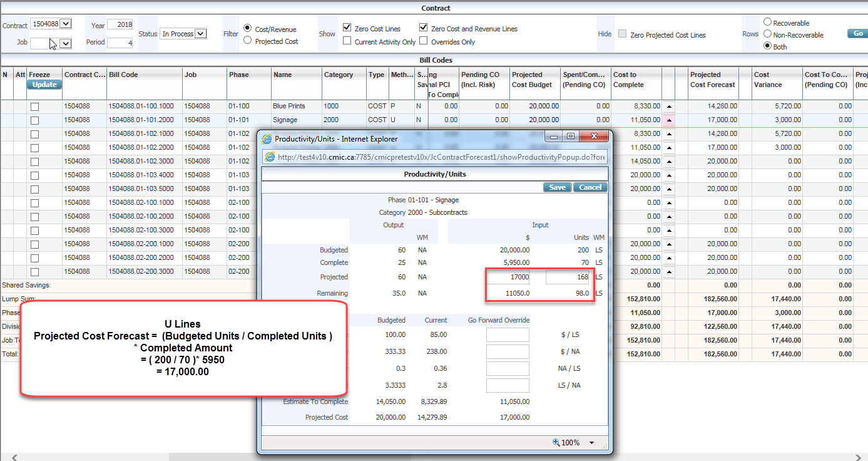
Task: Open the Job dropdown list
Action: click(x=66, y=43)
